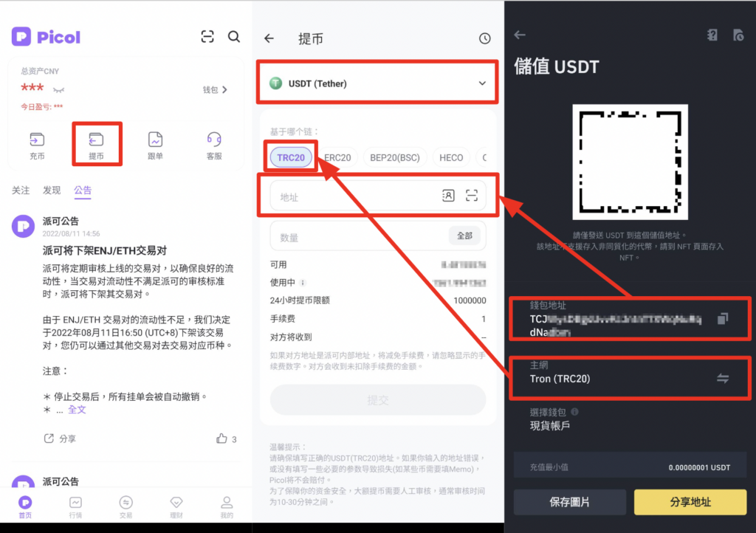Tap info icon next to 選擇錢包

pyautogui.click(x=574, y=412)
